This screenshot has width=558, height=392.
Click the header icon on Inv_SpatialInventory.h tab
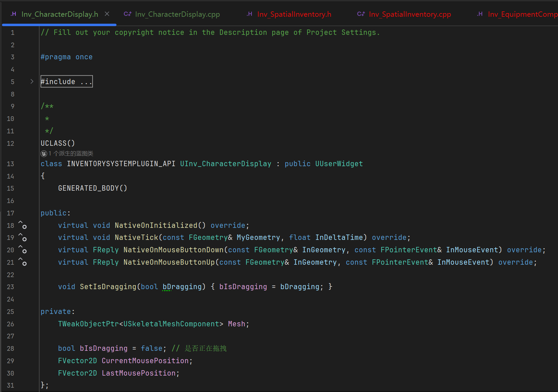click(249, 14)
